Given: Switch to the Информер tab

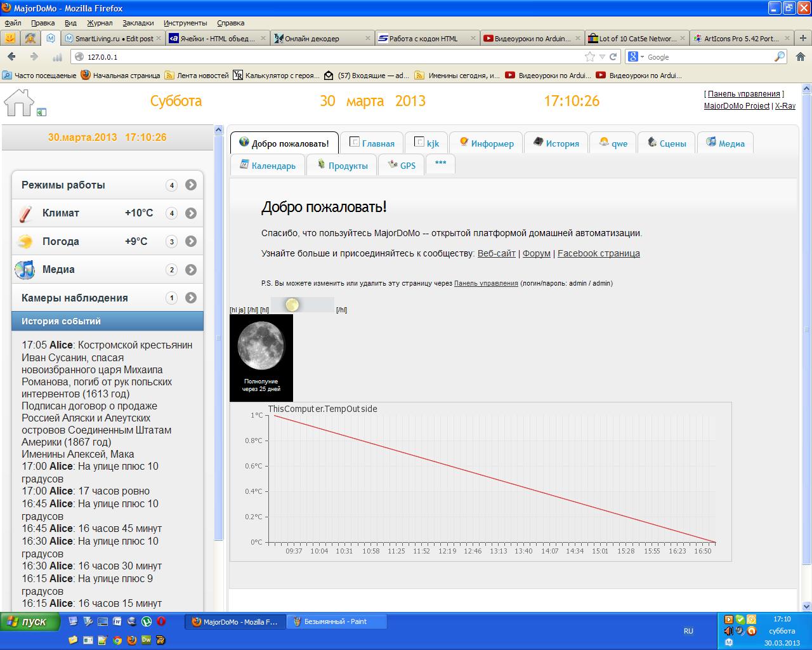Looking at the screenshot, I should click(x=487, y=143).
